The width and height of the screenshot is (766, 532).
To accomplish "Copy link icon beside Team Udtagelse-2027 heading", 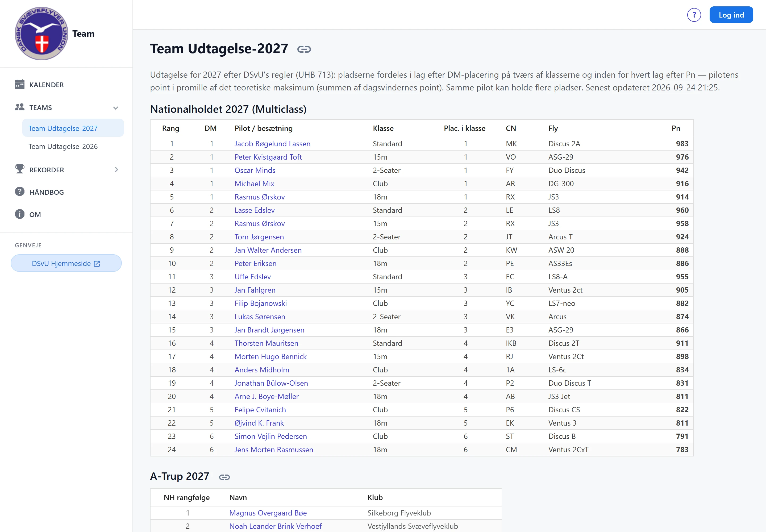I will point(304,49).
